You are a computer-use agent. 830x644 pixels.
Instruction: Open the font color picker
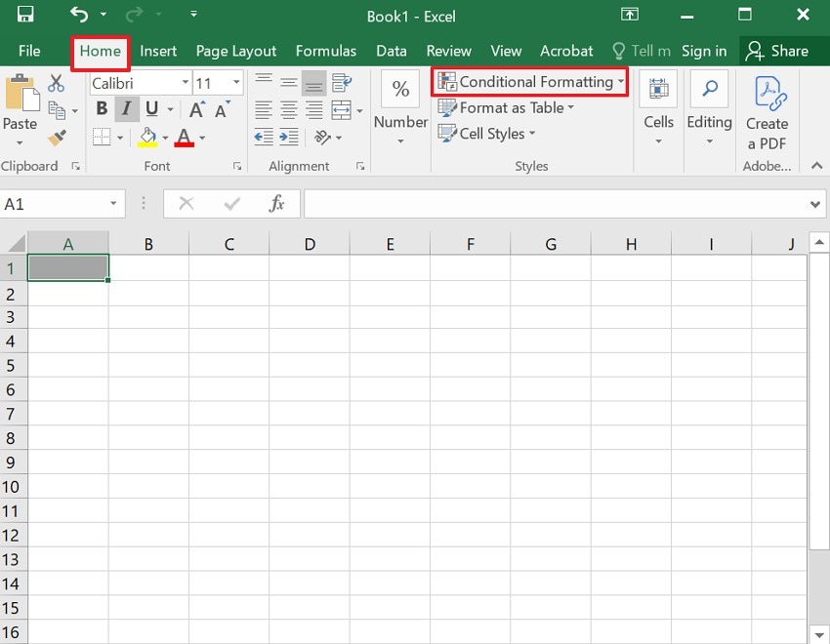click(x=202, y=138)
